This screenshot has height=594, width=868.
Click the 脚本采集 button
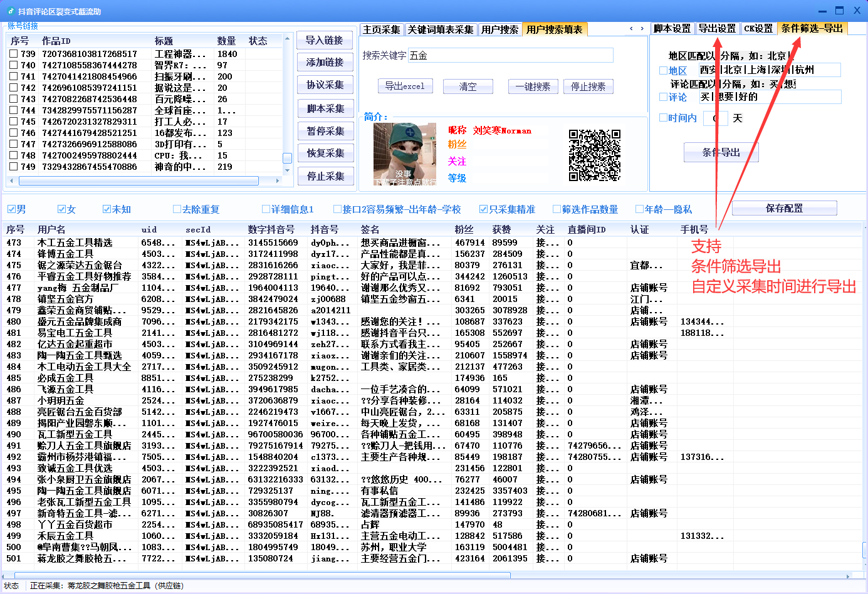click(325, 107)
